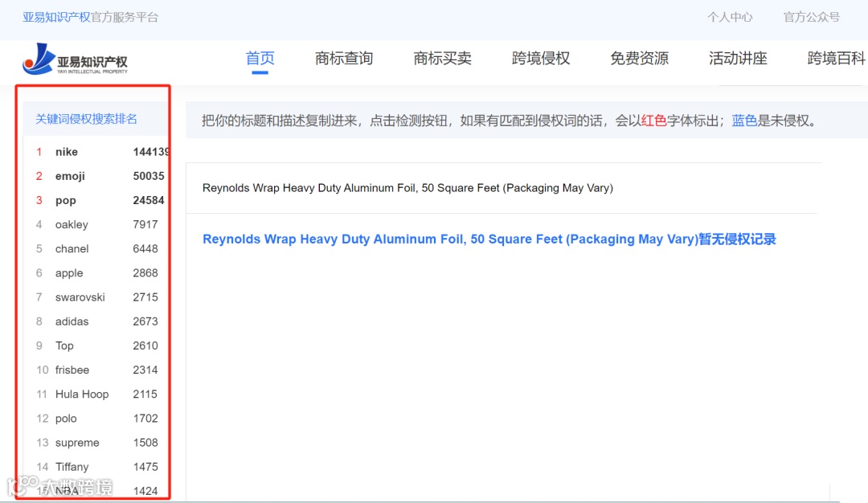Viewport: 868px width, 503px height.
Task: Click the count 24584 beside pop
Action: [149, 200]
